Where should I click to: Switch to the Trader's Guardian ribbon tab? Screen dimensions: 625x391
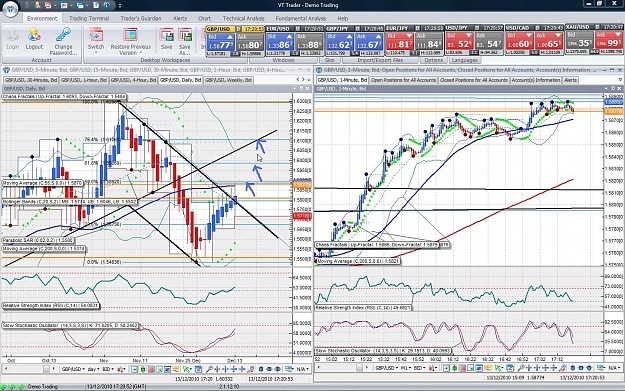tap(141, 18)
